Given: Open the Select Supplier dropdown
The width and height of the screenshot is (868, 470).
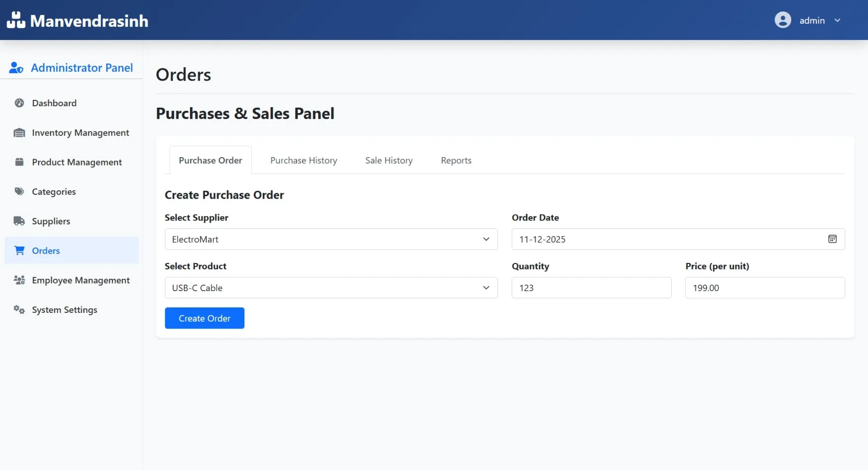Looking at the screenshot, I should pos(485,239).
